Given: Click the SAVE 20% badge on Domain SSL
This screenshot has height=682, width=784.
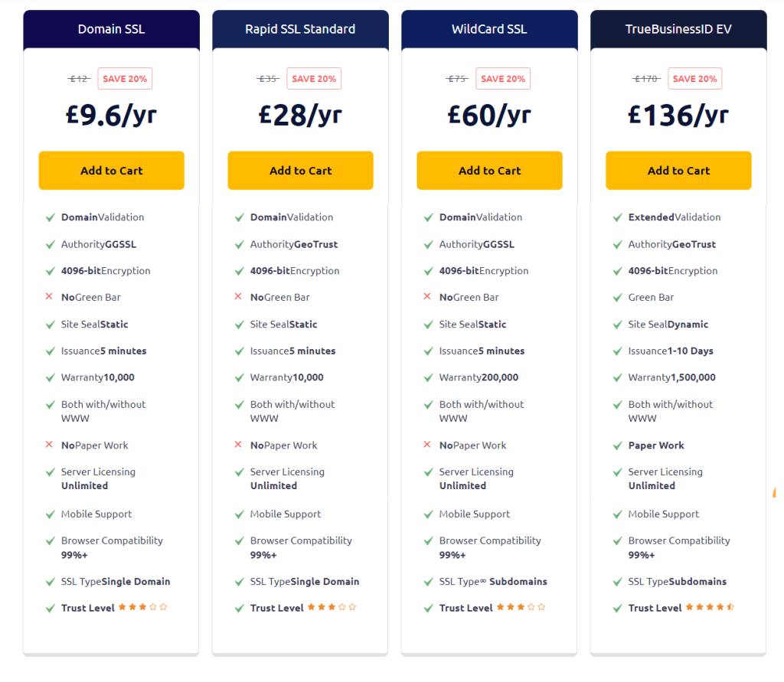Looking at the screenshot, I should (x=125, y=79).
